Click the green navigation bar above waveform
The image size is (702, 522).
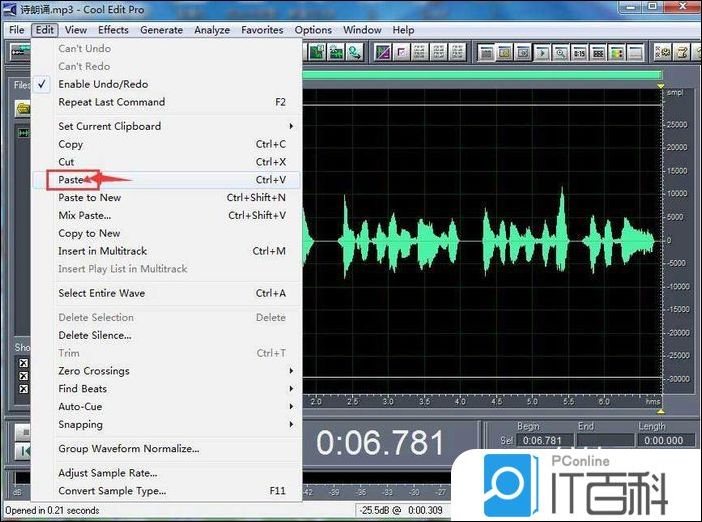point(480,75)
